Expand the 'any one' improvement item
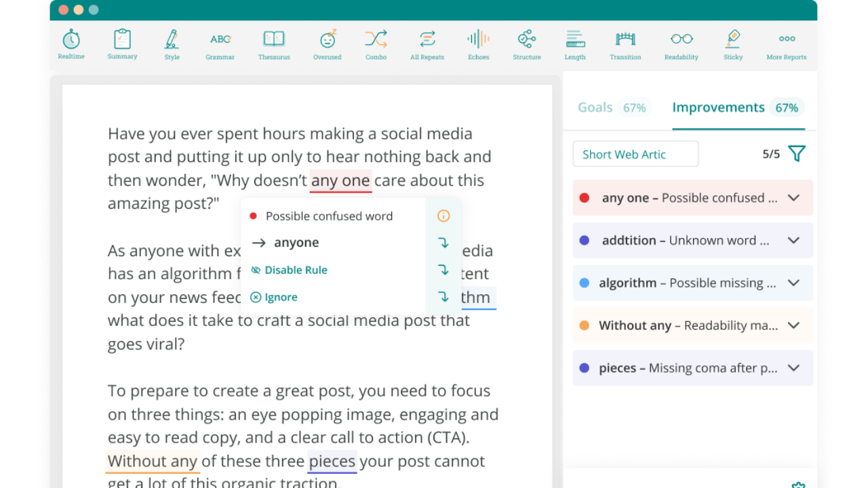Viewport: 868px width, 488px height. (793, 198)
